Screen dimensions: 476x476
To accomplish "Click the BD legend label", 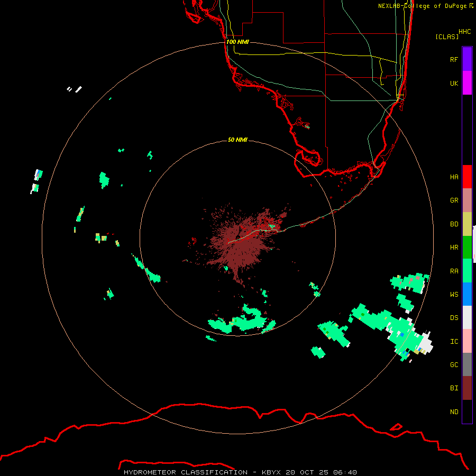I will click(454, 224).
